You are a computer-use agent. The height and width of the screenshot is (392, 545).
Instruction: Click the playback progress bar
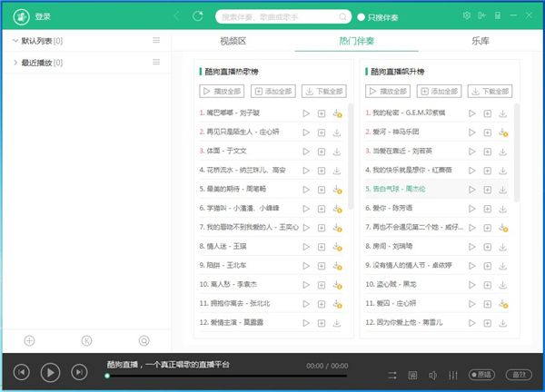[x=226, y=376]
